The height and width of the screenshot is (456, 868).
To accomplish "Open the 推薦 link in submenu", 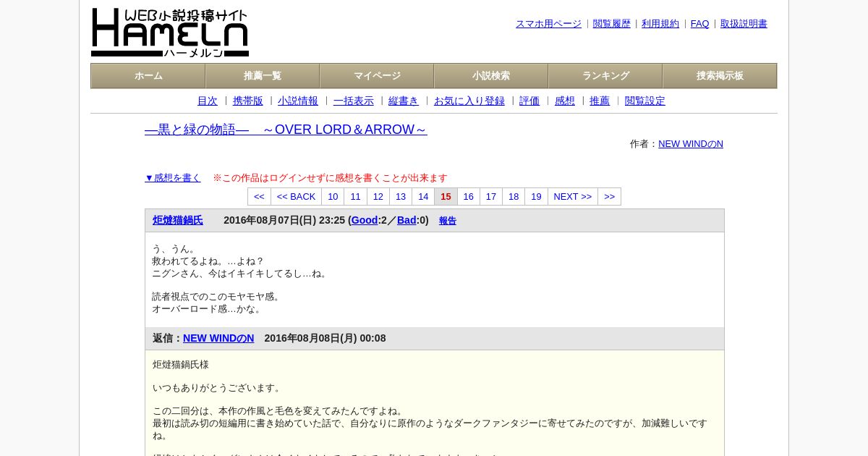I will pos(600,101).
